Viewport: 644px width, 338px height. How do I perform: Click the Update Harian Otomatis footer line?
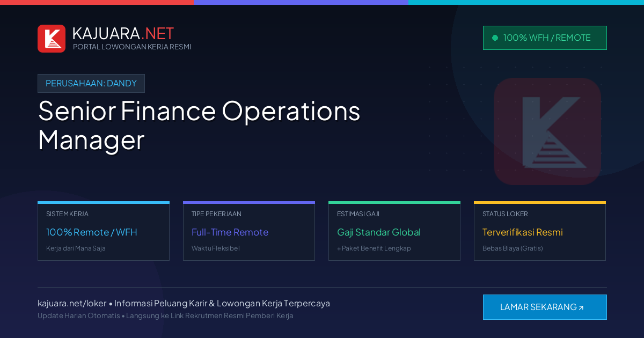pos(165,315)
